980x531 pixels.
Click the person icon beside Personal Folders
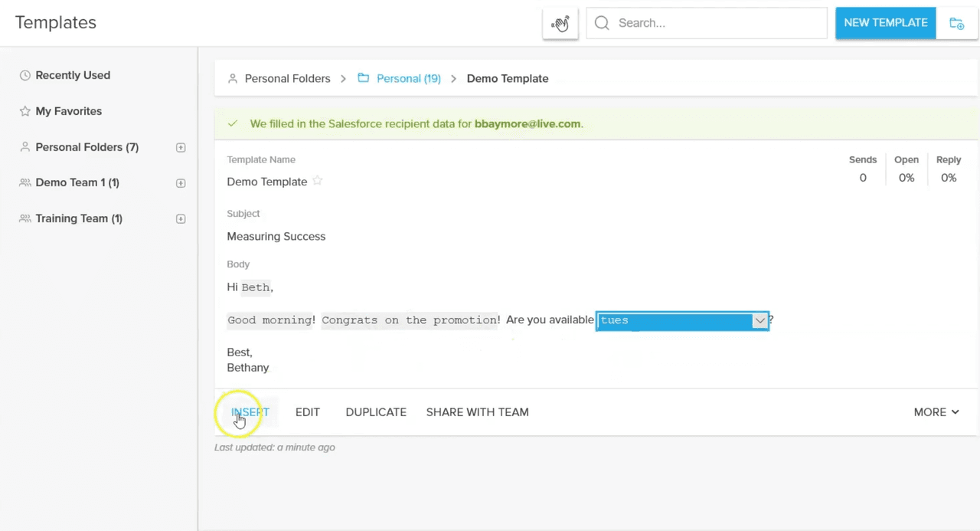click(25, 147)
